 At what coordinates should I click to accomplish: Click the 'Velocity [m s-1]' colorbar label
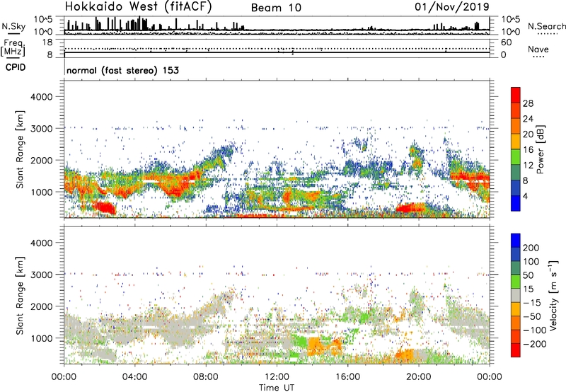point(553,295)
